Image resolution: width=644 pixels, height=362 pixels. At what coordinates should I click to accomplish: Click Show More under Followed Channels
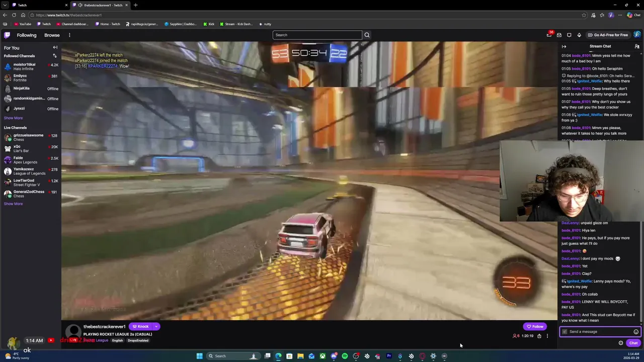pos(13,118)
